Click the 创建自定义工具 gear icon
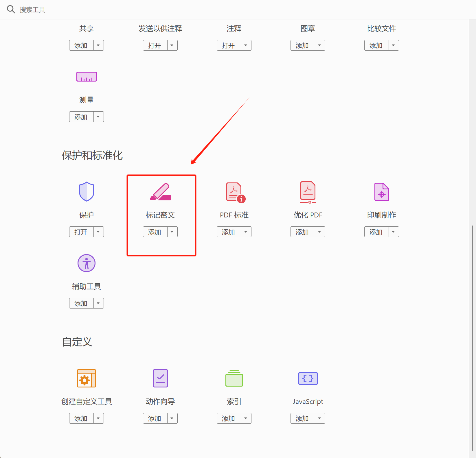This screenshot has width=476, height=458. pyautogui.click(x=86, y=378)
